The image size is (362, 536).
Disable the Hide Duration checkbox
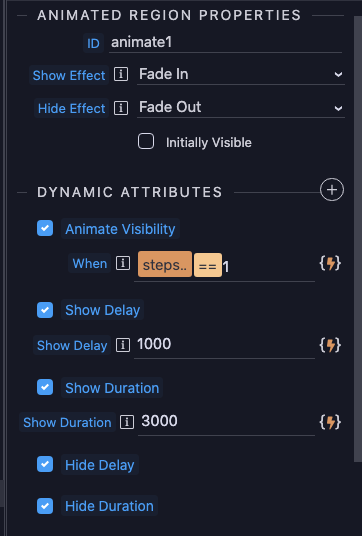[x=45, y=506]
